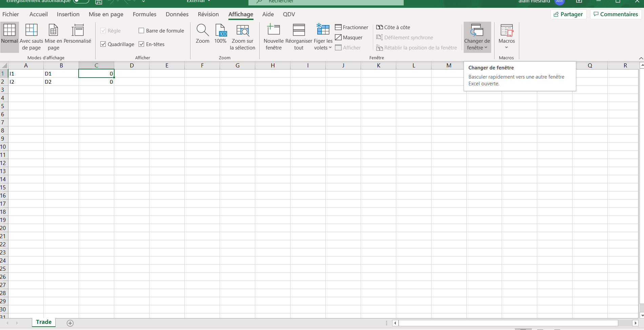
Task: Select cell B2 containing D2
Action: point(61,82)
